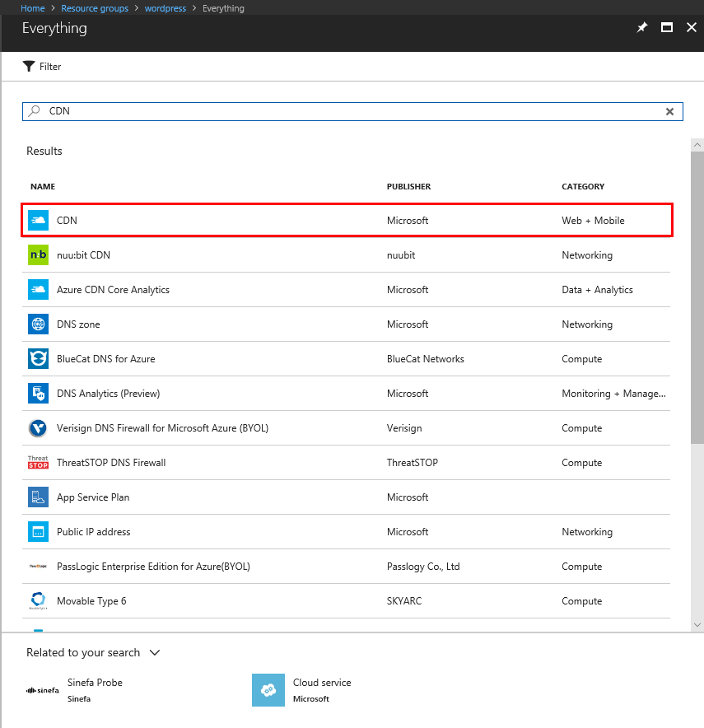Click the Verisign publisher cell
The width and height of the screenshot is (704, 728).
(404, 427)
